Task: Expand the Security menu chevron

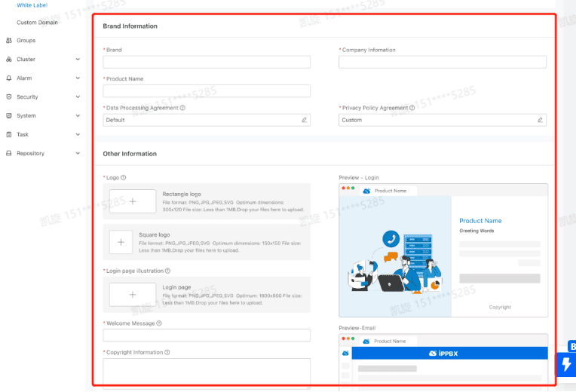Action: point(78,96)
